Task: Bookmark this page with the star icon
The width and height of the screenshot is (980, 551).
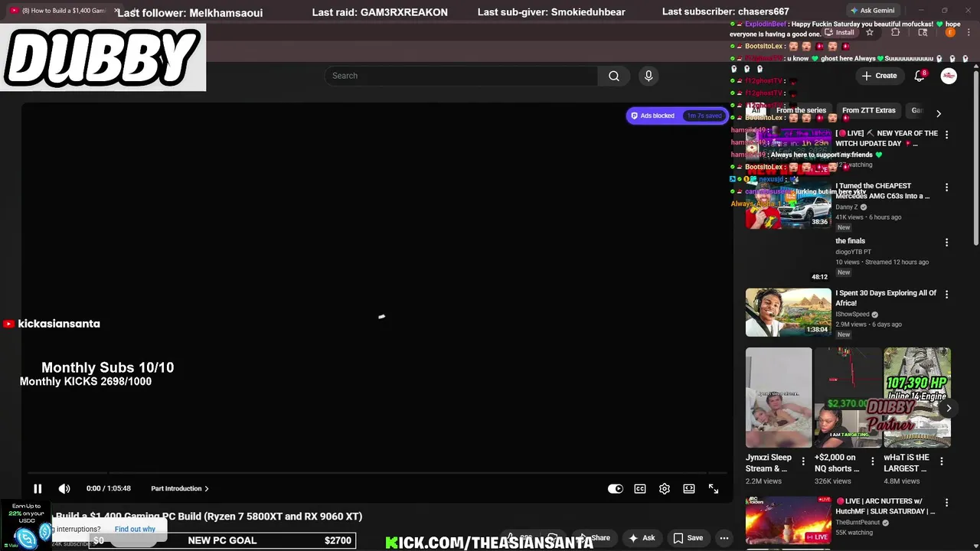Action: coord(870,33)
